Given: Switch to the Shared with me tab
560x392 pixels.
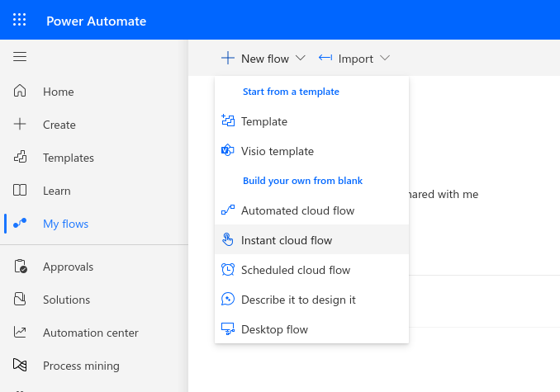Looking at the screenshot, I should tap(444, 194).
